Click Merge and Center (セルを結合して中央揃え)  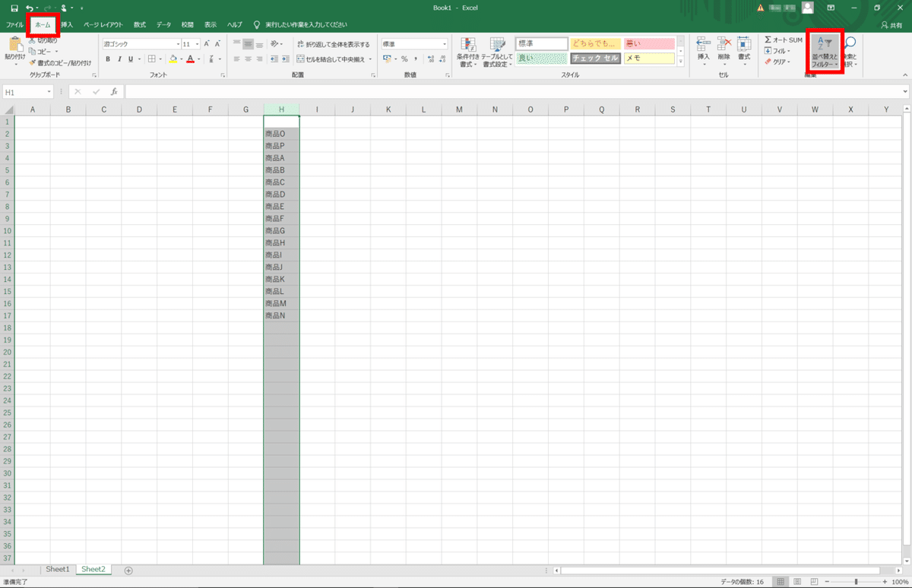tap(334, 58)
